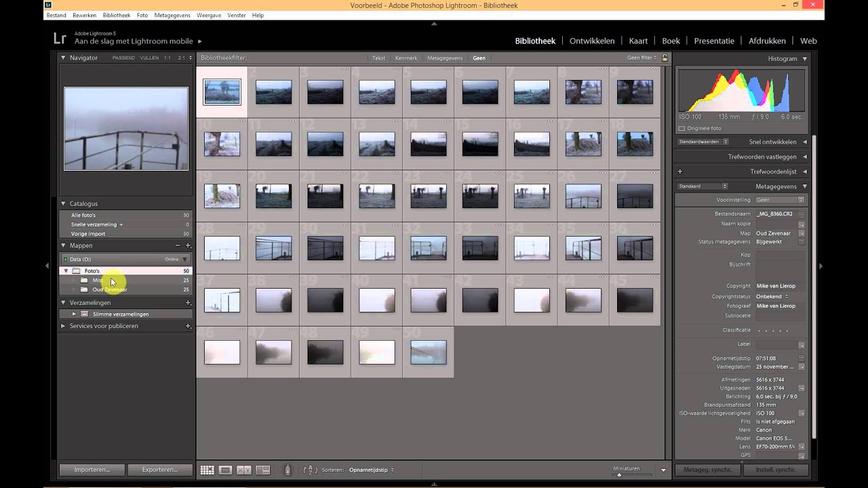868x488 pixels.
Task: Switch to Kaart module
Action: 638,41
